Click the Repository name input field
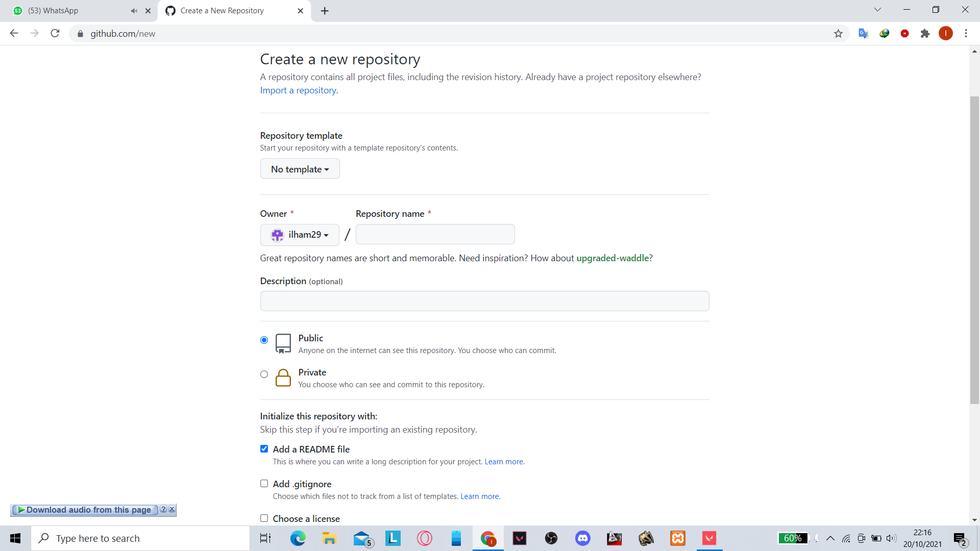 coord(435,234)
